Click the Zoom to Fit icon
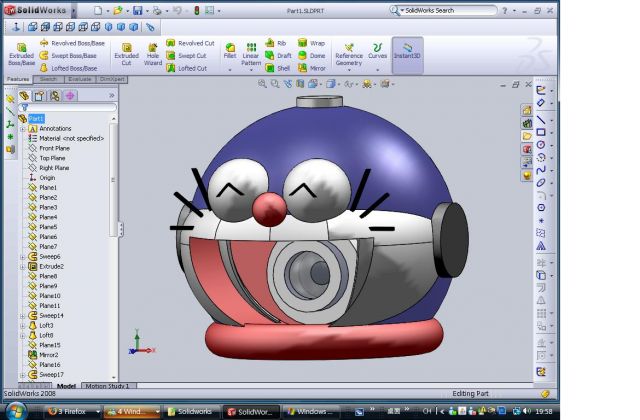Screen dimensions: 640x420 click(x=262, y=84)
